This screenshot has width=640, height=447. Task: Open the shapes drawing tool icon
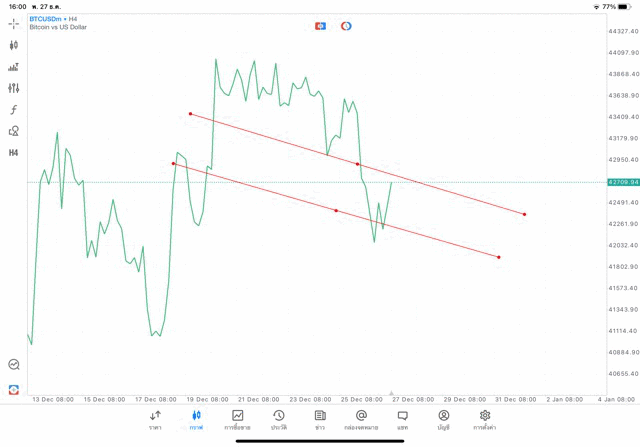pyautogui.click(x=14, y=131)
